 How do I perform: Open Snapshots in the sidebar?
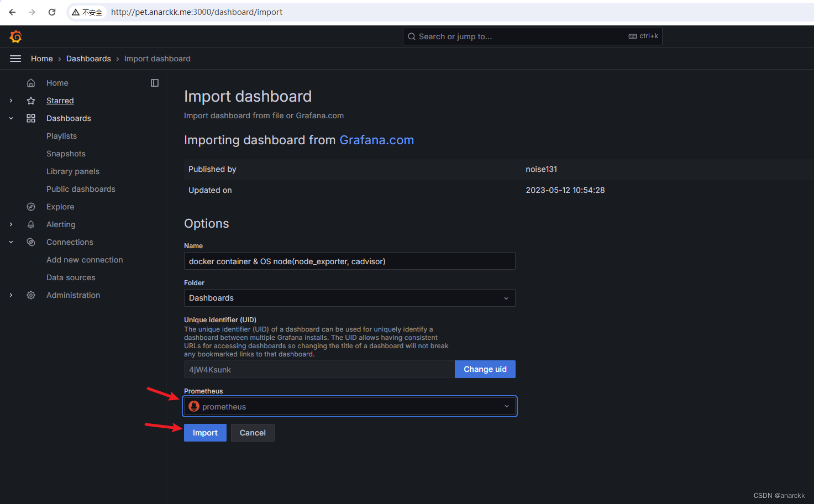[x=66, y=154]
